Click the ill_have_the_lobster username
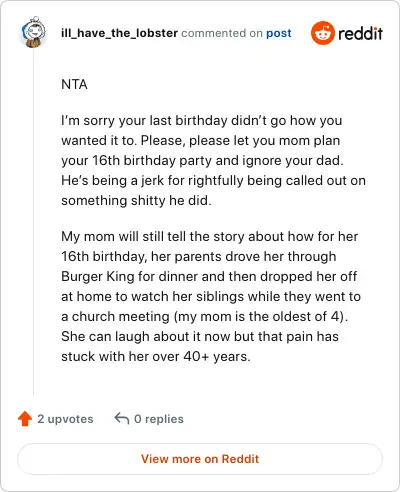Screen dimensions: 400x492 click(119, 33)
